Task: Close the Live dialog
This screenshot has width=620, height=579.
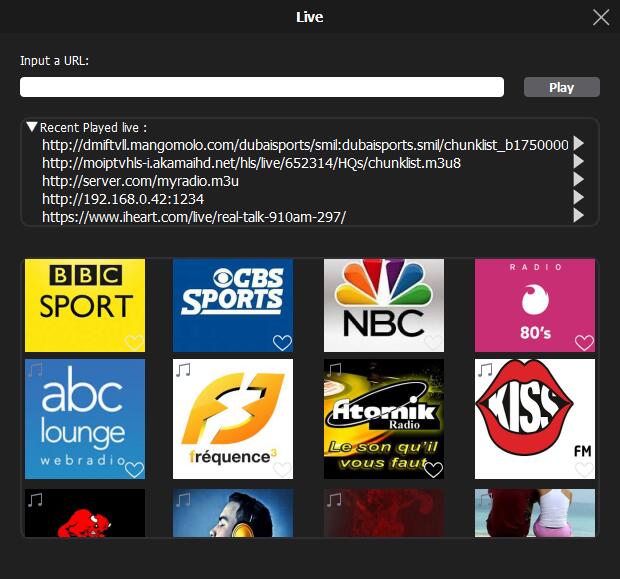Action: (x=601, y=17)
